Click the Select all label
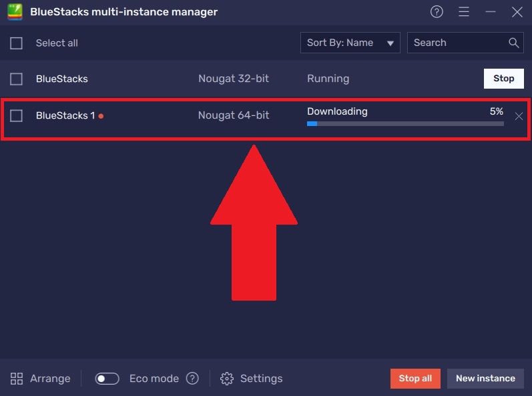The width and height of the screenshot is (532, 396). pos(57,43)
